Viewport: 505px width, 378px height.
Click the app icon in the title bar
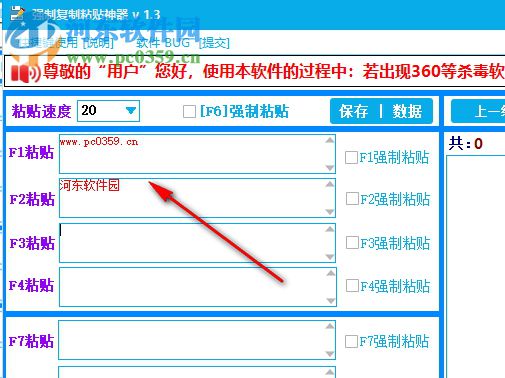17,13
